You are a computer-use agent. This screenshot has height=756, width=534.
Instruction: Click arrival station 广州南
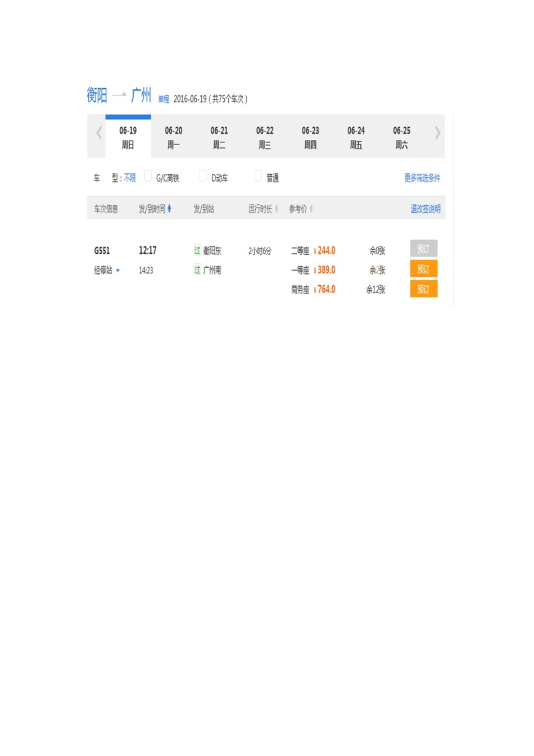pyautogui.click(x=212, y=270)
